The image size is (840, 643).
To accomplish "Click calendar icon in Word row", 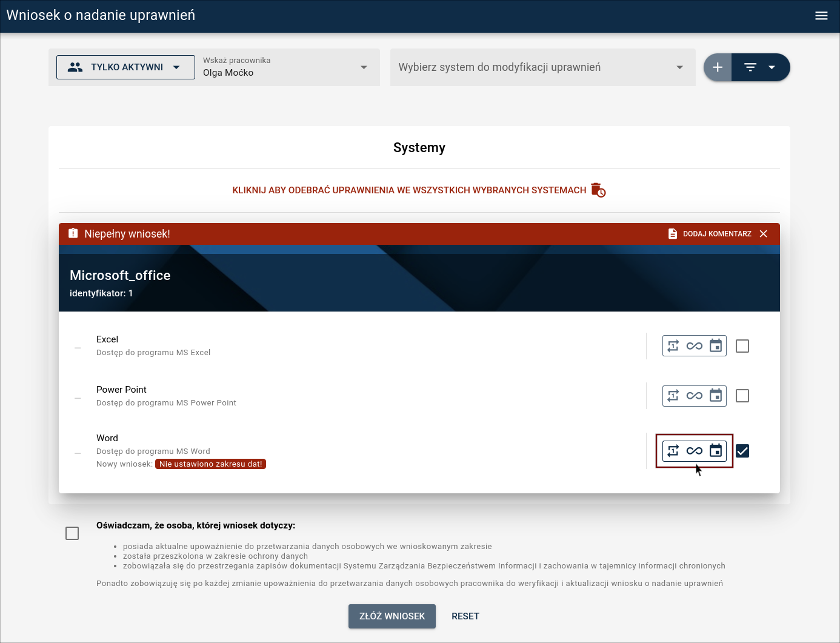I will click(x=716, y=451).
